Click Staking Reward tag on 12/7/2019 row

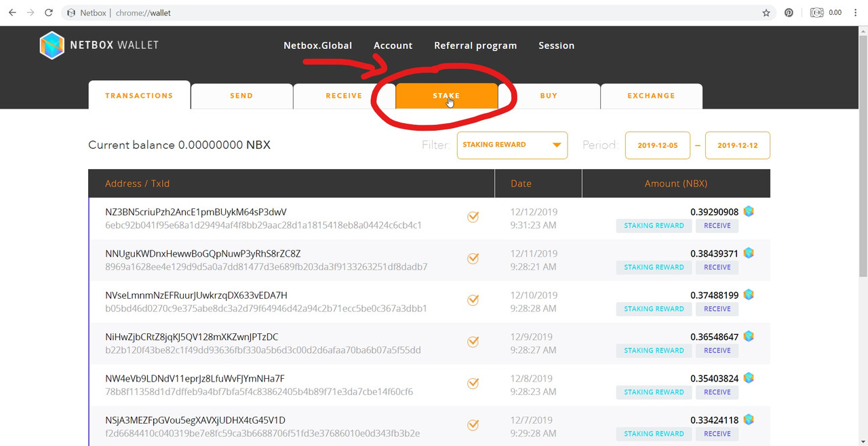[654, 434]
